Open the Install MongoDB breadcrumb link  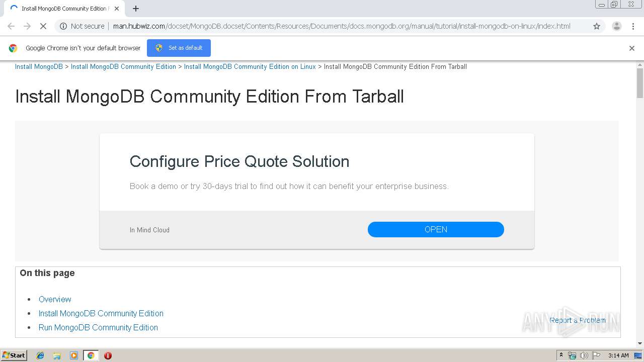click(x=39, y=66)
